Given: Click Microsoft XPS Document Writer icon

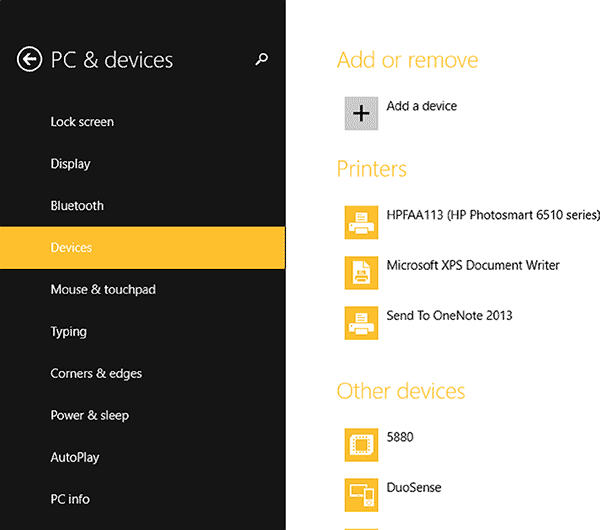Looking at the screenshot, I should 362,272.
